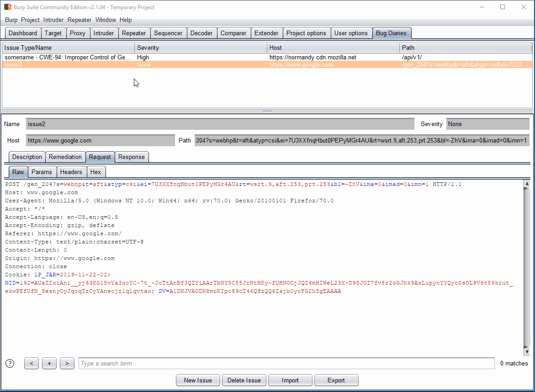Sort by Host column header

[x=333, y=48]
